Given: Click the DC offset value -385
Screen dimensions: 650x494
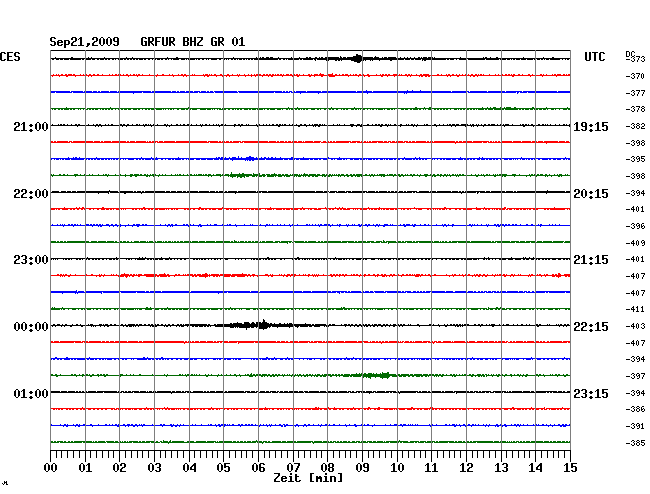Looking at the screenshot, I should (635, 443).
